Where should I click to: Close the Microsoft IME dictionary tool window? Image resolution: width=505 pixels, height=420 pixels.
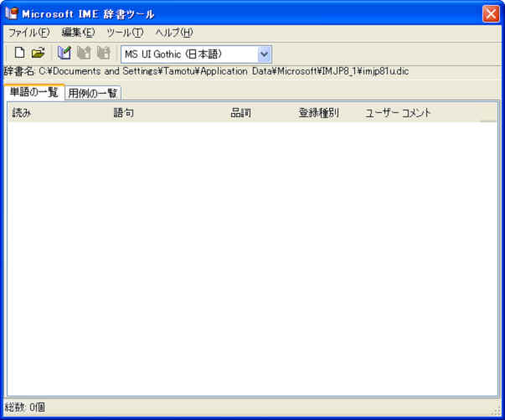click(491, 13)
